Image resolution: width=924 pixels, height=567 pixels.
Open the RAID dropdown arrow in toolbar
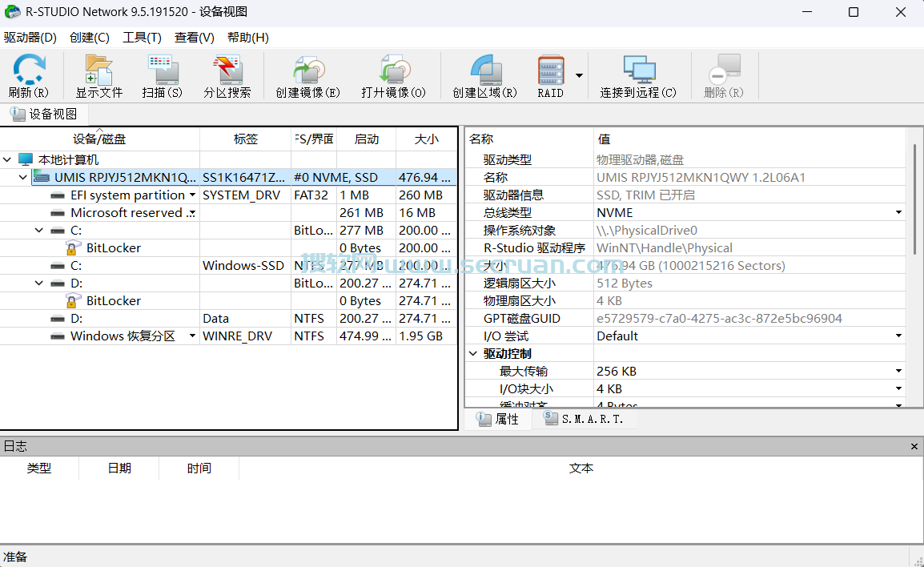click(579, 75)
